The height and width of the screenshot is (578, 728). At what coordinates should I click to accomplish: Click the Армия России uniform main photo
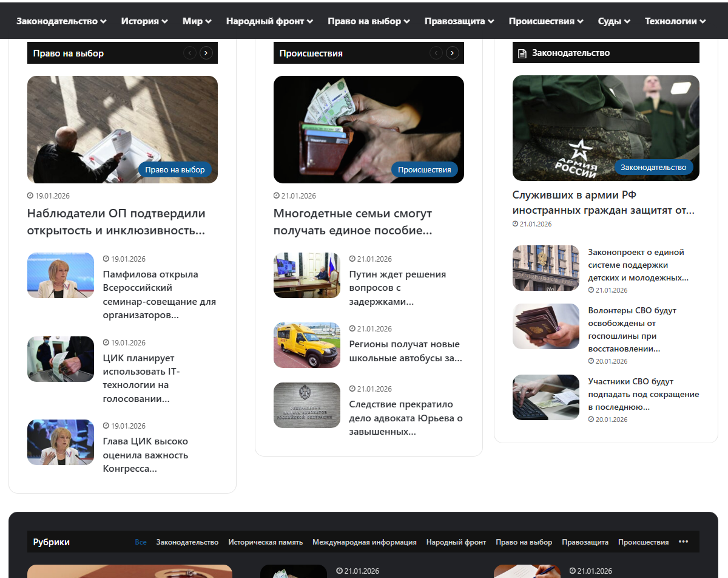[606, 128]
